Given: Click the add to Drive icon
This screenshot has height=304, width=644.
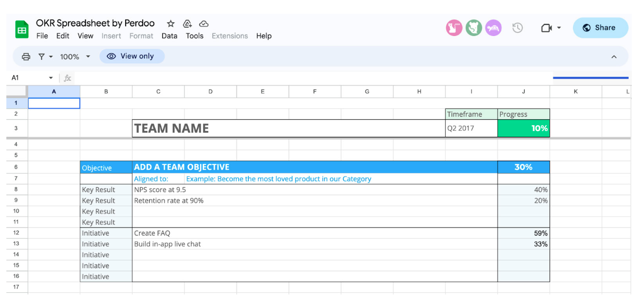Looking at the screenshot, I should [187, 23].
